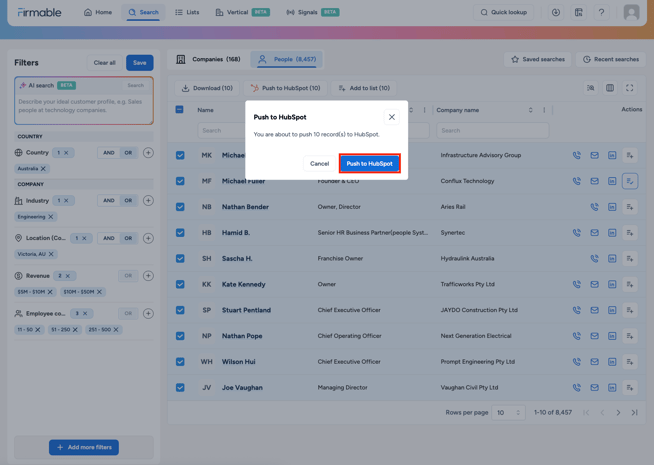Open Company name column options menu
The image size is (654, 465).
544,110
